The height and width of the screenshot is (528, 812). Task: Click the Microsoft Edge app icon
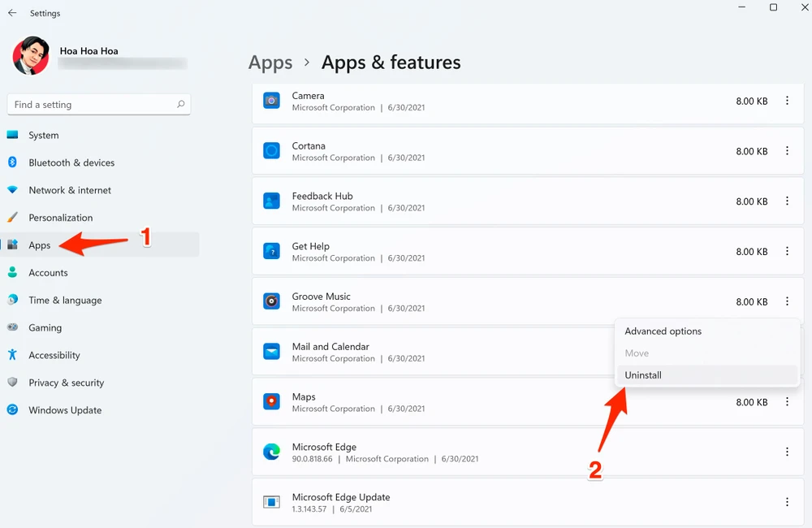272,452
